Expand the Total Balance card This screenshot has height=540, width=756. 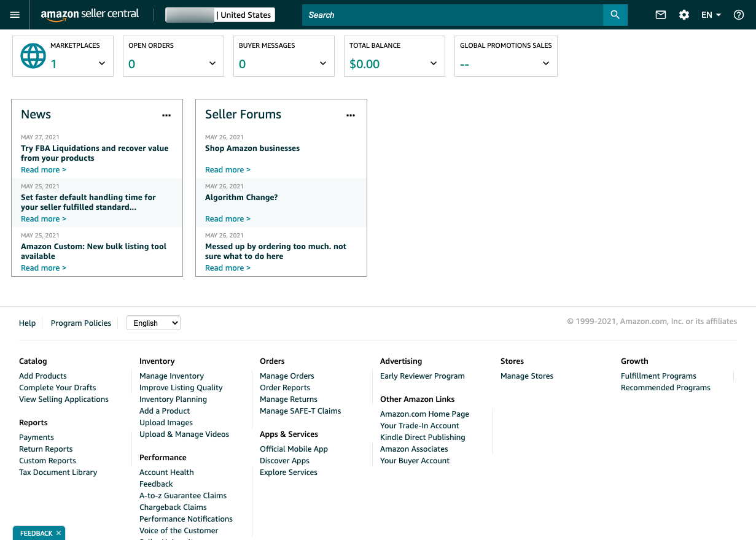(434, 63)
